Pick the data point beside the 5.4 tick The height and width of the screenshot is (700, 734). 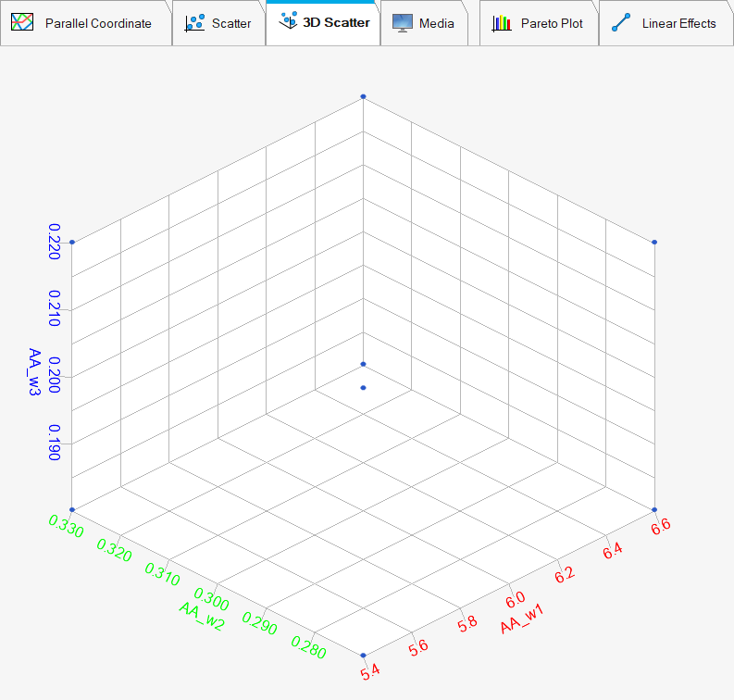tap(363, 655)
